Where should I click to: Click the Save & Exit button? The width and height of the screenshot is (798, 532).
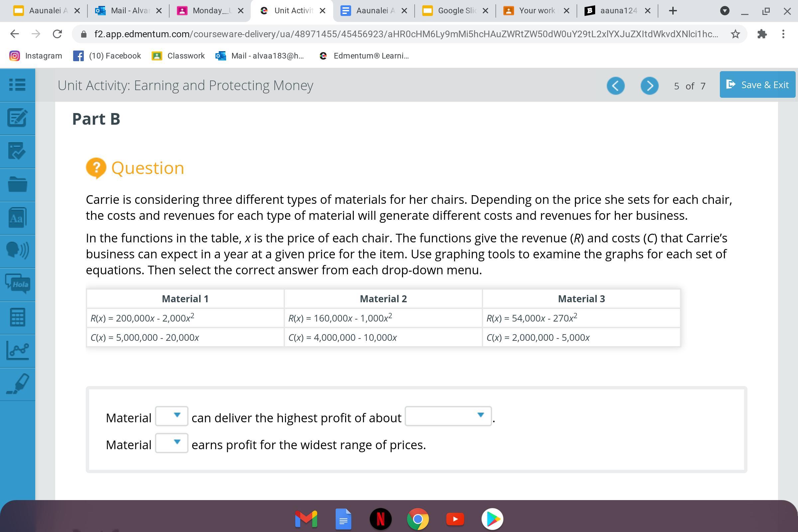tap(757, 85)
